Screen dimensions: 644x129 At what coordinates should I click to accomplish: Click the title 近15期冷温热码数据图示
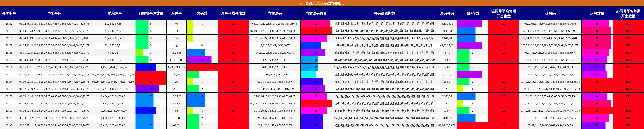coord(322,3)
